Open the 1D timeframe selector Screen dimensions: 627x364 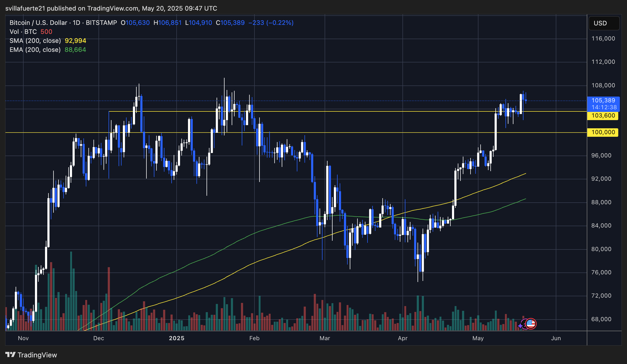[76, 23]
